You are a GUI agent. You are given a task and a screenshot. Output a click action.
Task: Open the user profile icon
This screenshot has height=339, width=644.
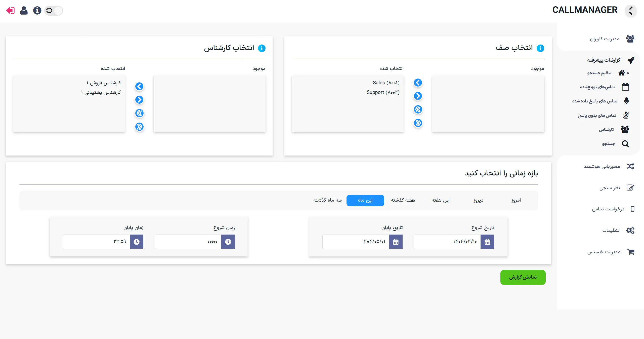tap(24, 11)
